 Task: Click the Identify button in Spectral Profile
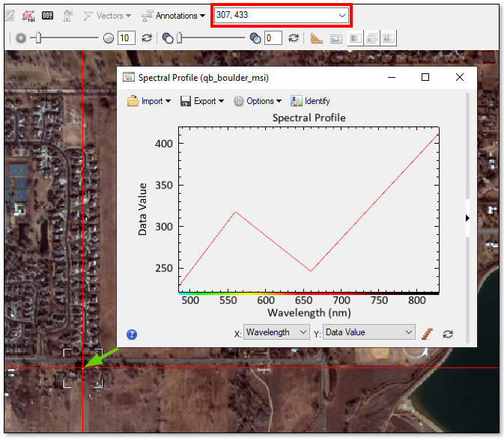310,101
